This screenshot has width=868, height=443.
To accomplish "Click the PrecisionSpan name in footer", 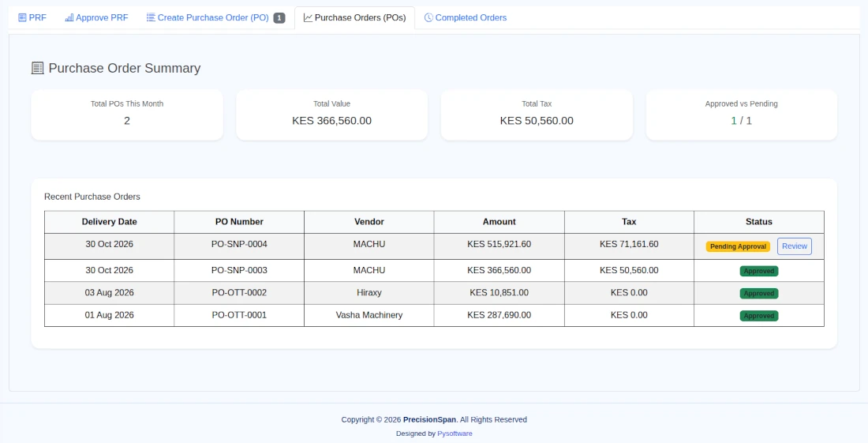I will [429, 420].
